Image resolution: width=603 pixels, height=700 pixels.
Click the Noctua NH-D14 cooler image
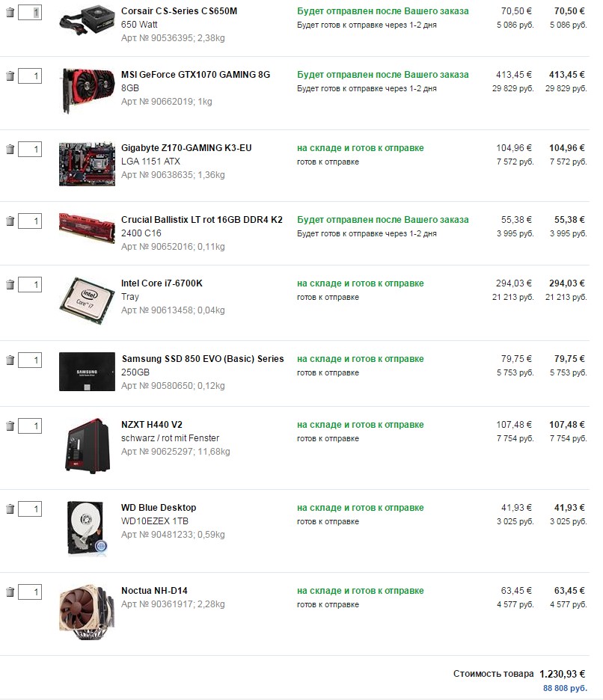pyautogui.click(x=87, y=609)
